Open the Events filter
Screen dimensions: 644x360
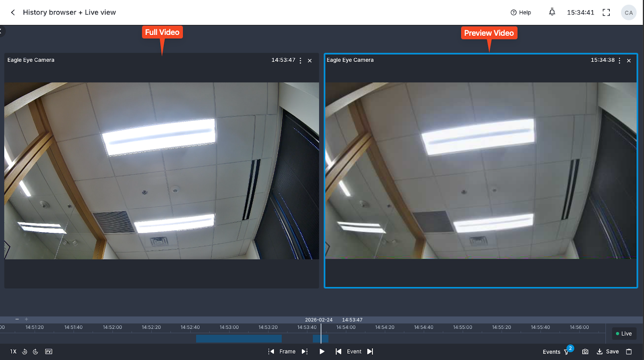coord(556,352)
